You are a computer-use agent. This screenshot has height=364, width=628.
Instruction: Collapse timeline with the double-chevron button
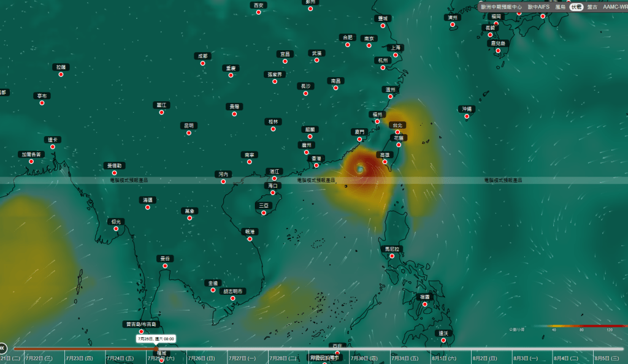pyautogui.click(x=2, y=349)
